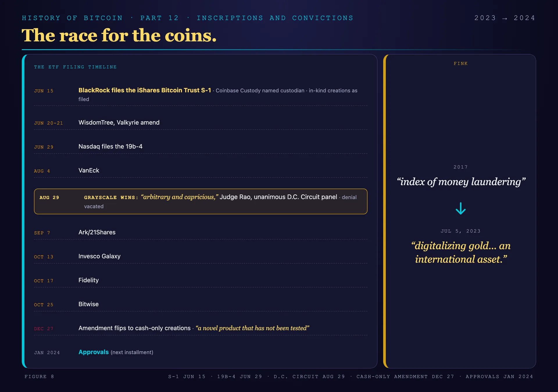Click the "arbitrary and capricious," quote
The image size is (558, 392).
point(180,197)
